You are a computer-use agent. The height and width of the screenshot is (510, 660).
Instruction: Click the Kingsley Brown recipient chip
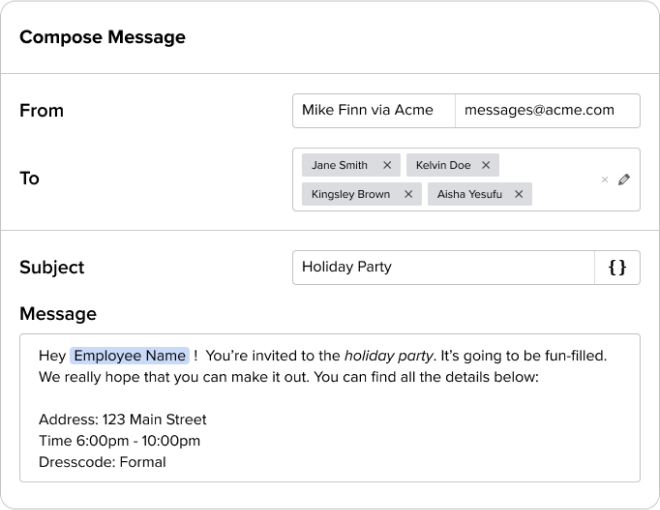350,194
